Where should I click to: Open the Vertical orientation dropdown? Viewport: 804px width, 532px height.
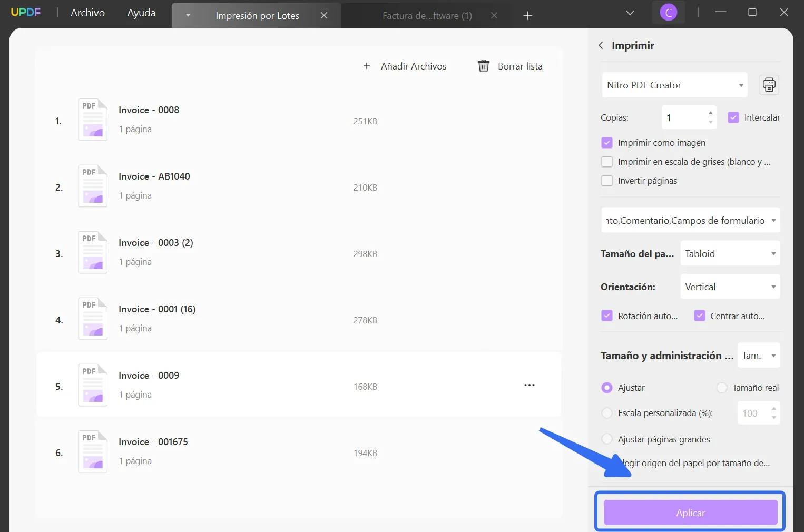(x=730, y=287)
